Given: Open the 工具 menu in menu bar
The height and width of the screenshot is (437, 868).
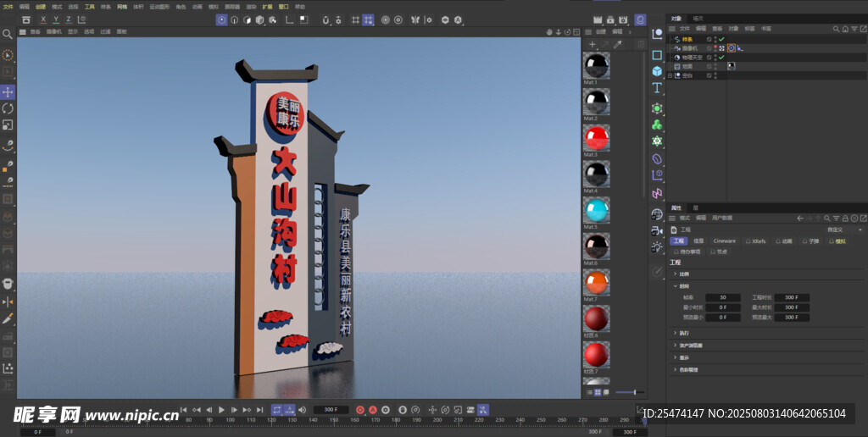Looking at the screenshot, I should pos(89,6).
